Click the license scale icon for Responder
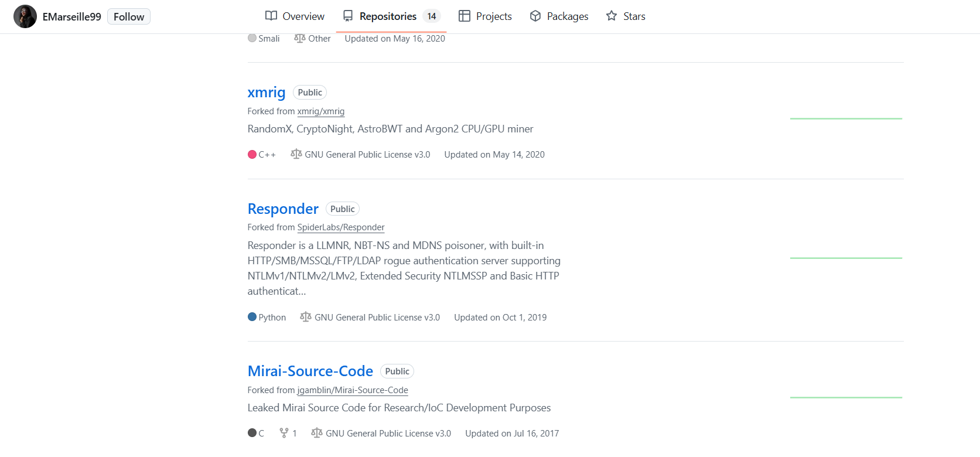 point(306,317)
